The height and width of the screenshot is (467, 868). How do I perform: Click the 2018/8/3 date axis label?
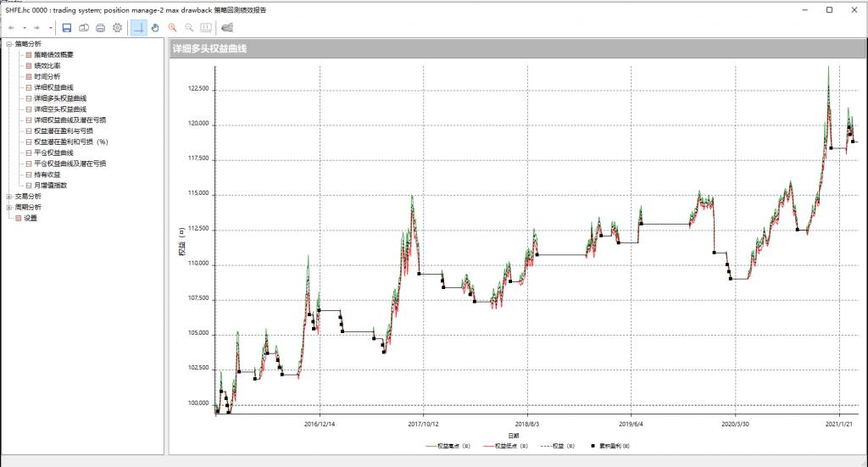527,425
